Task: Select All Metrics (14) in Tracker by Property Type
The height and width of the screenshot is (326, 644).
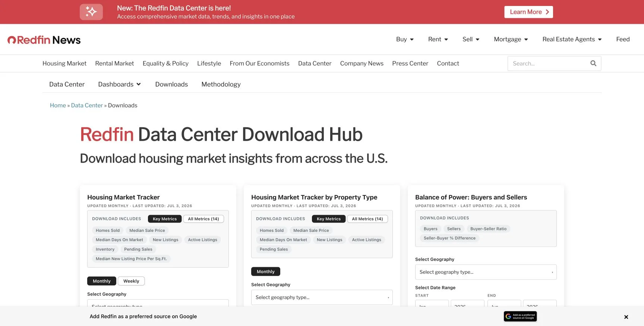Action: click(367, 219)
